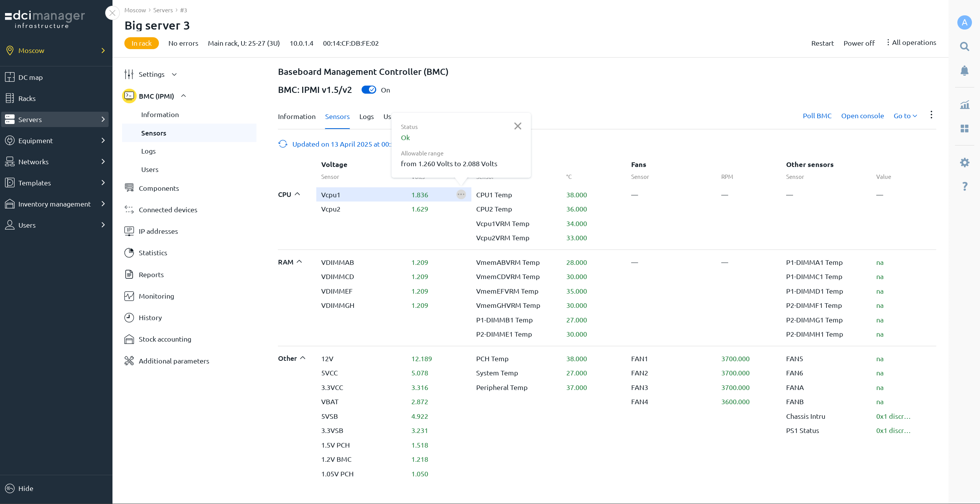Switch to the Information tab

[x=296, y=117]
